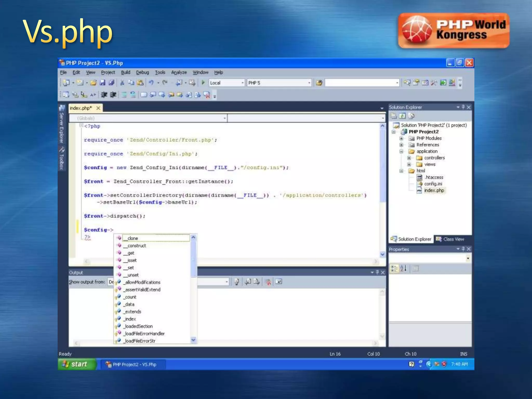Collapse the html folder

click(401, 171)
